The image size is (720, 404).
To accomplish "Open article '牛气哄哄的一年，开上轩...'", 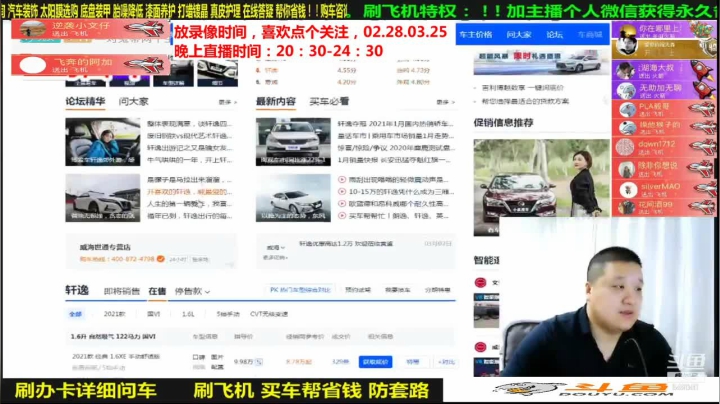I will [x=190, y=160].
